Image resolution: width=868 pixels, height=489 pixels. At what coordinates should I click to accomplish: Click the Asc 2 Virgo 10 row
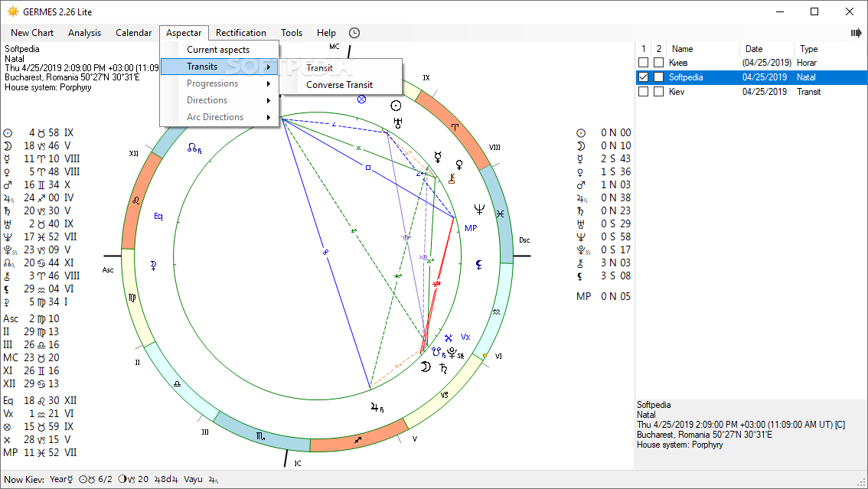point(31,318)
